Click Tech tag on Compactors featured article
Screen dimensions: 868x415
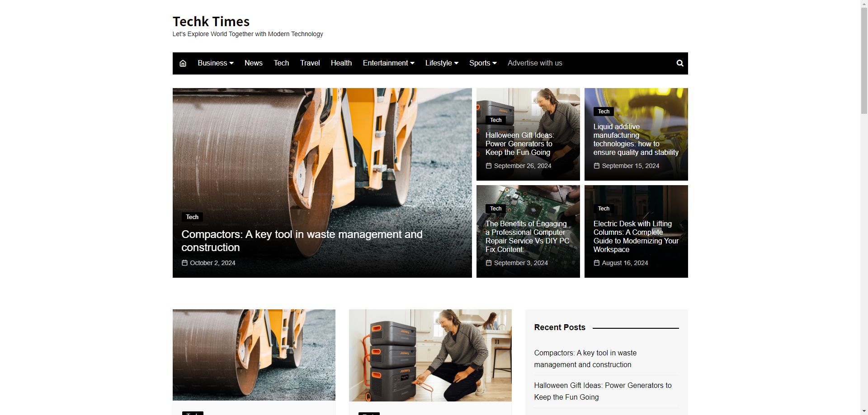192,217
